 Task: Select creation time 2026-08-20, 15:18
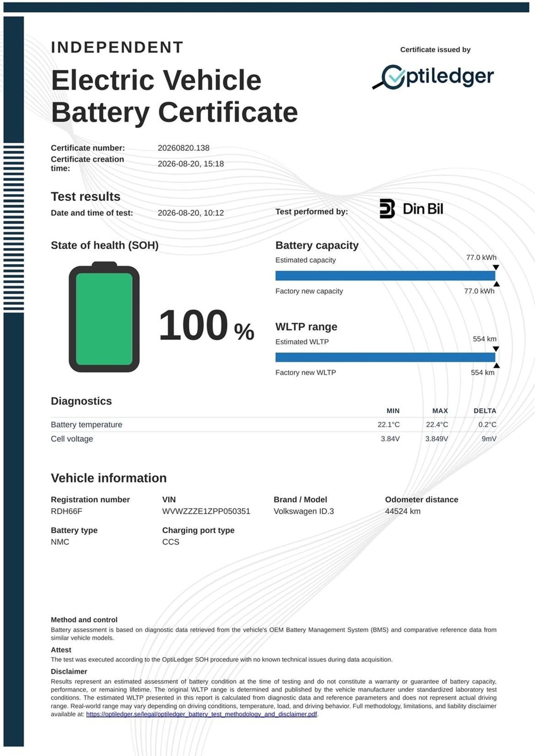(x=191, y=164)
